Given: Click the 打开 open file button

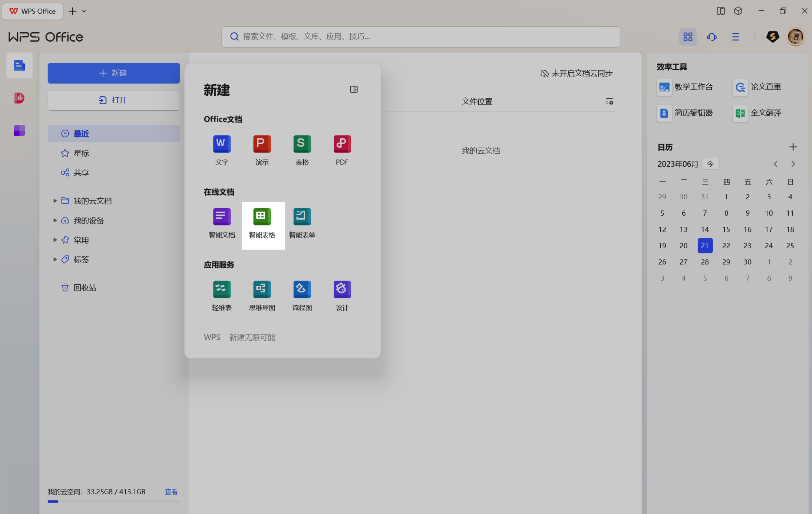Looking at the screenshot, I should [114, 100].
